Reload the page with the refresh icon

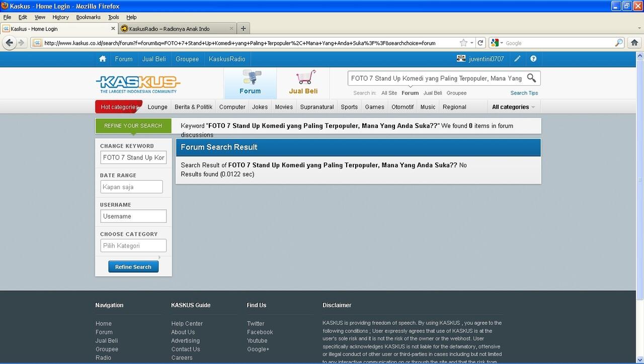pos(480,43)
